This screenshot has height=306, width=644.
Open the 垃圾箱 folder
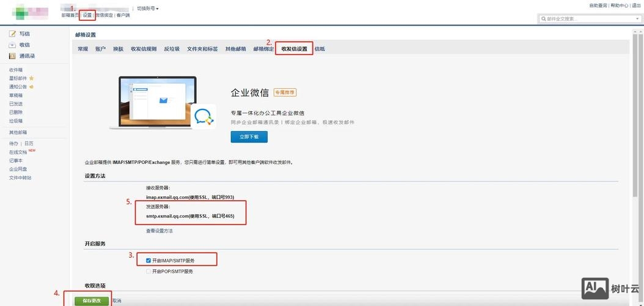tap(16, 121)
